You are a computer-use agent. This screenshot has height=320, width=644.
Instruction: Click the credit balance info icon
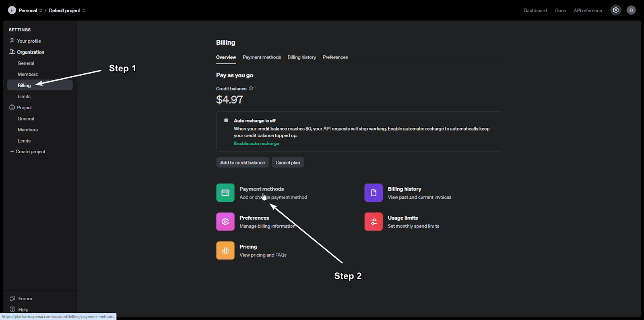251,89
